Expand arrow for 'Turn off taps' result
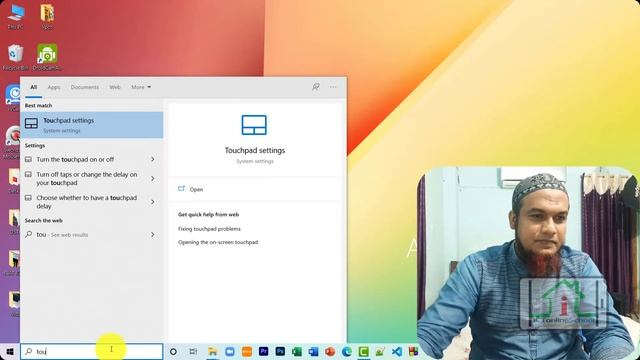This screenshot has height=360, width=640. (x=153, y=178)
